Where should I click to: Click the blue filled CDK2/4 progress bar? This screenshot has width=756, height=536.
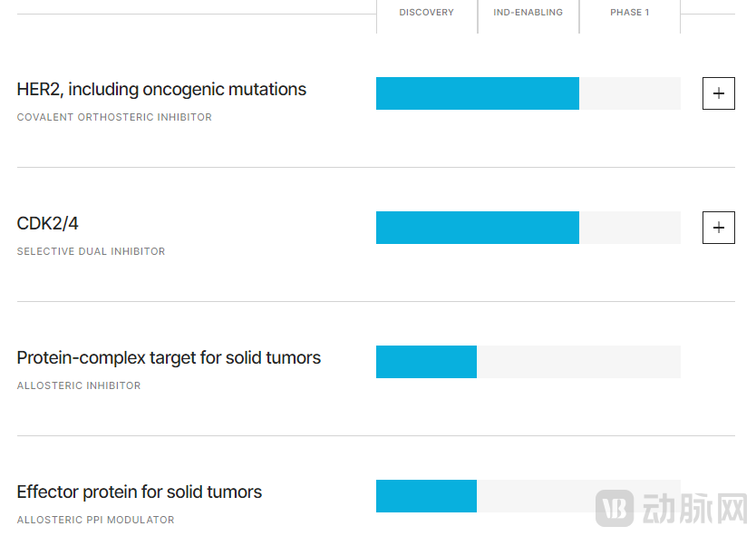(x=477, y=228)
